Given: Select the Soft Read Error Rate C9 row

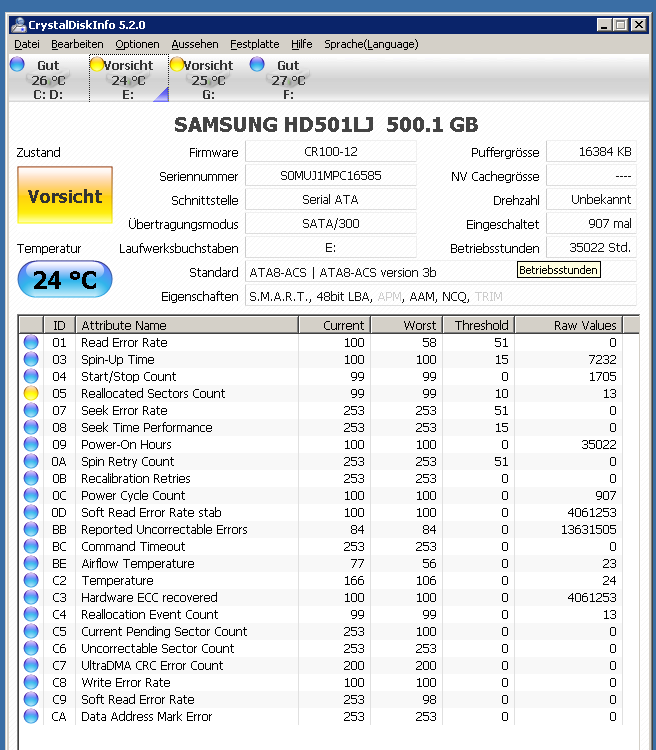Looking at the screenshot, I should click(x=321, y=699).
